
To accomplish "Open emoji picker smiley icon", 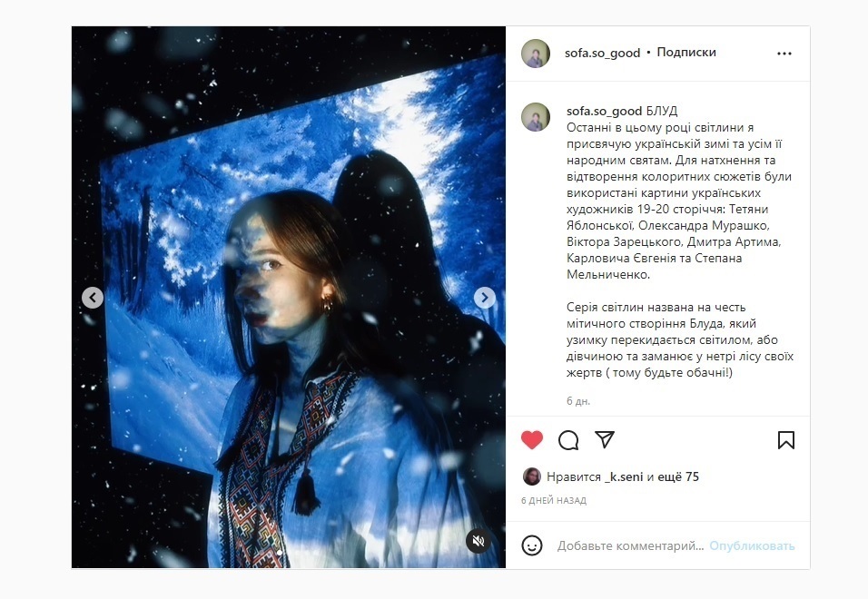I will tap(532, 545).
